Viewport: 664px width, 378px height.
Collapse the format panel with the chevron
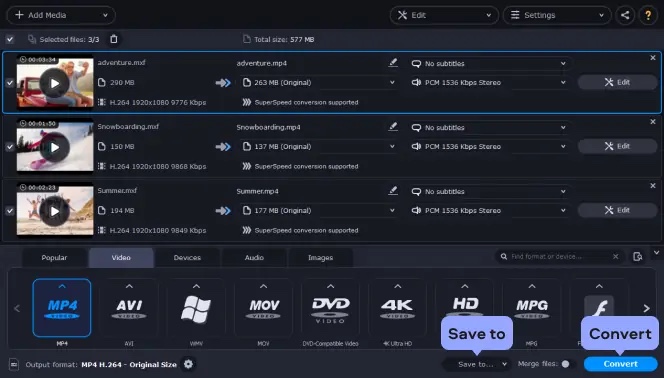(x=656, y=253)
